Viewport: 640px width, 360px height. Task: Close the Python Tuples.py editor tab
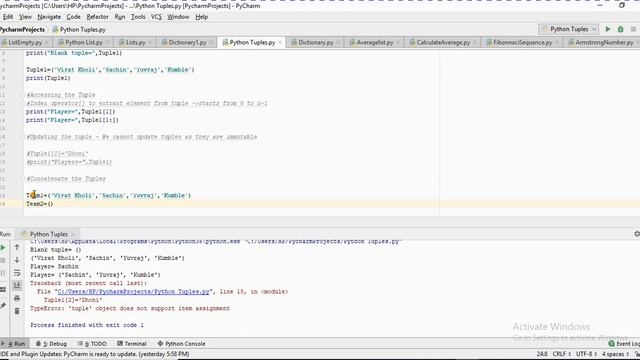click(280, 42)
